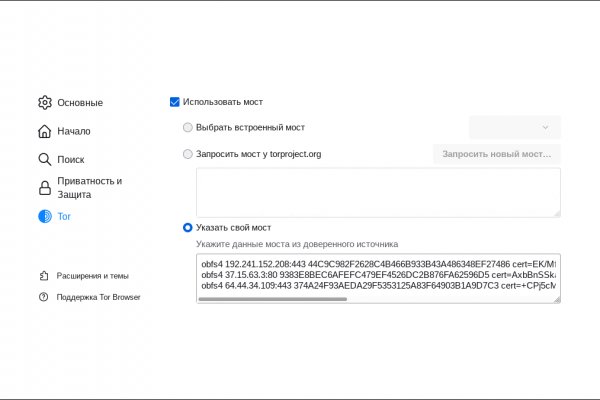The image size is (600, 400).
Task: Expand the built-in bridge dropdown list
Action: tap(515, 127)
